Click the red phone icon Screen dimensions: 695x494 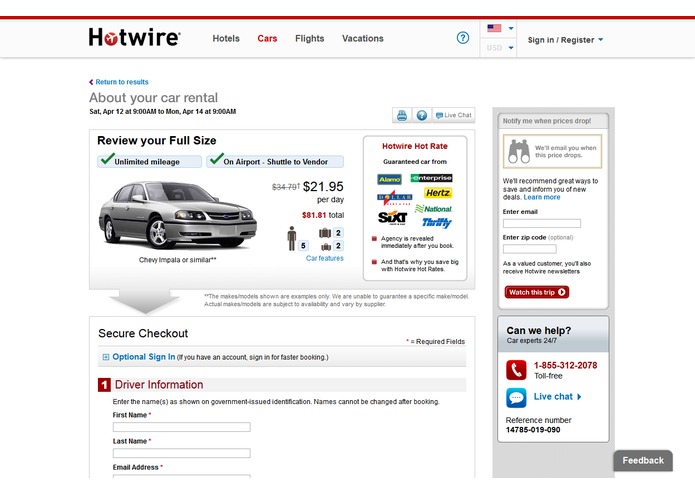click(516, 370)
